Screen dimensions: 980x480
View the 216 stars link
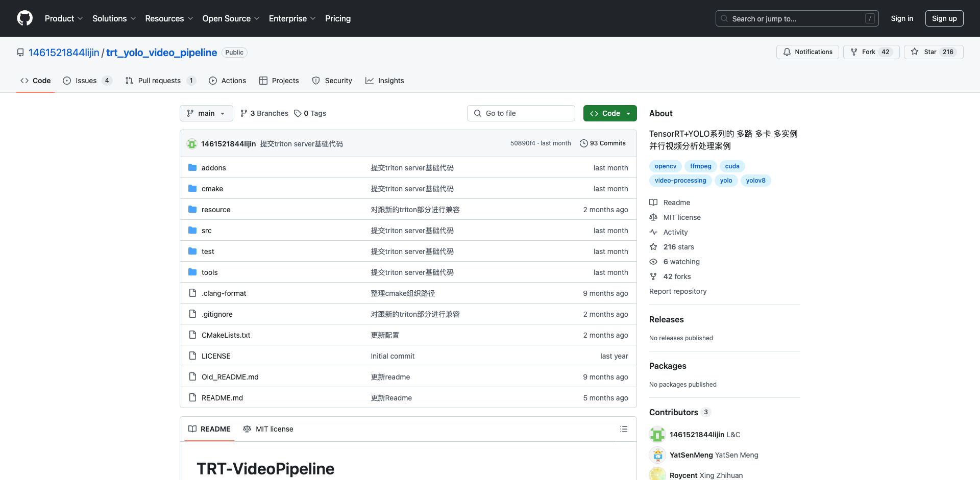(672, 247)
